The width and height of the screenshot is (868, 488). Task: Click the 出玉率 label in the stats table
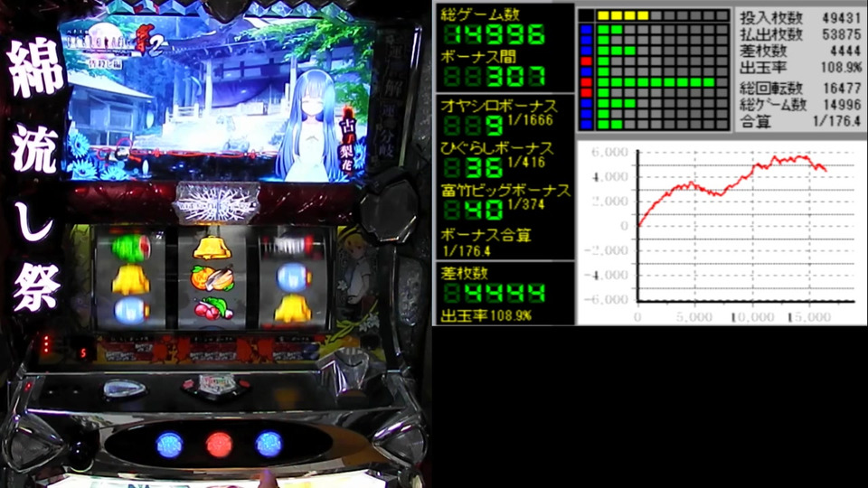763,68
